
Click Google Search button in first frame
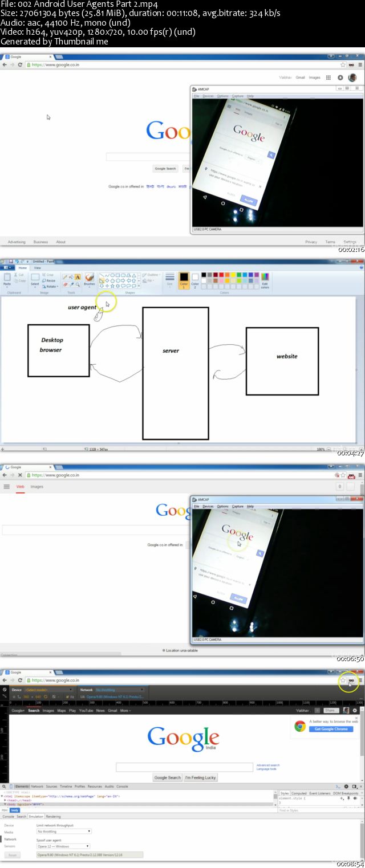(x=166, y=169)
